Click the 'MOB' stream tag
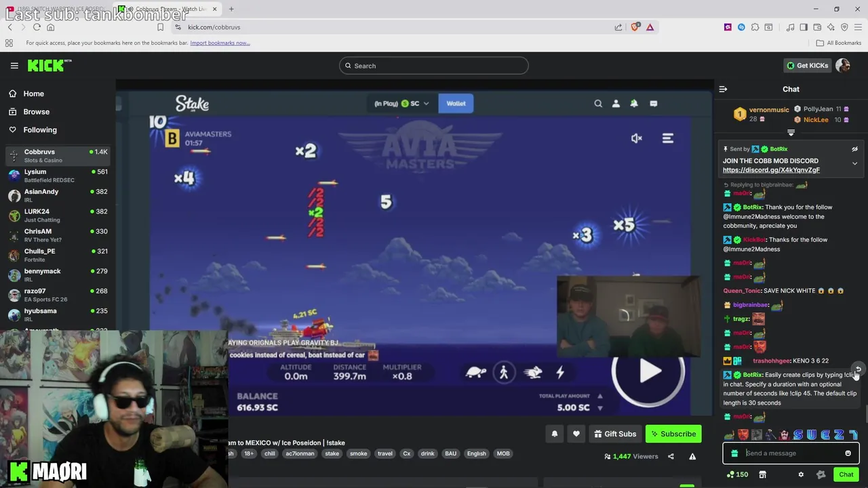This screenshot has height=488, width=868. pos(503,453)
